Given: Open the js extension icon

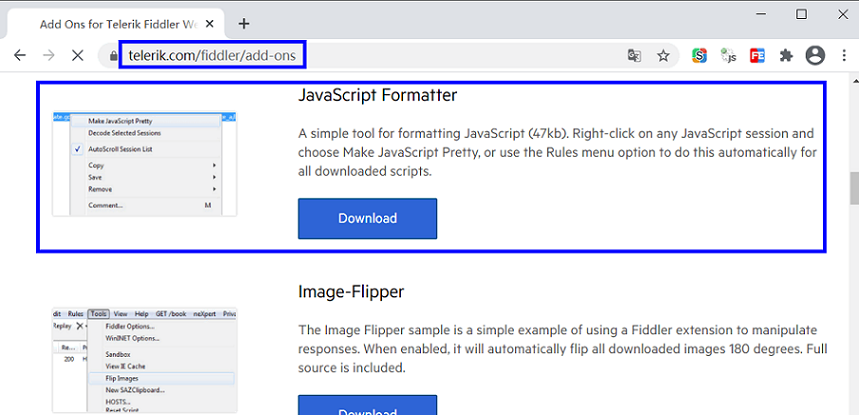Looking at the screenshot, I should click(x=729, y=55).
